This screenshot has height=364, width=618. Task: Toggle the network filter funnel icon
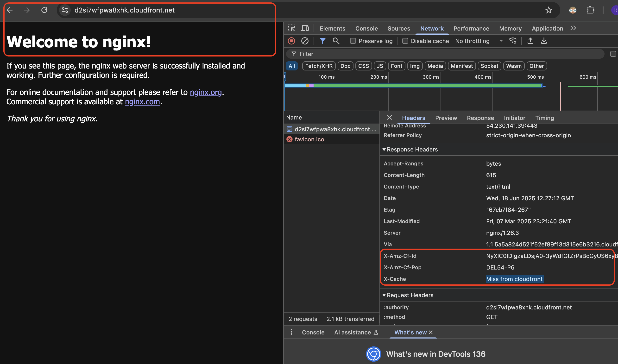coord(323,41)
